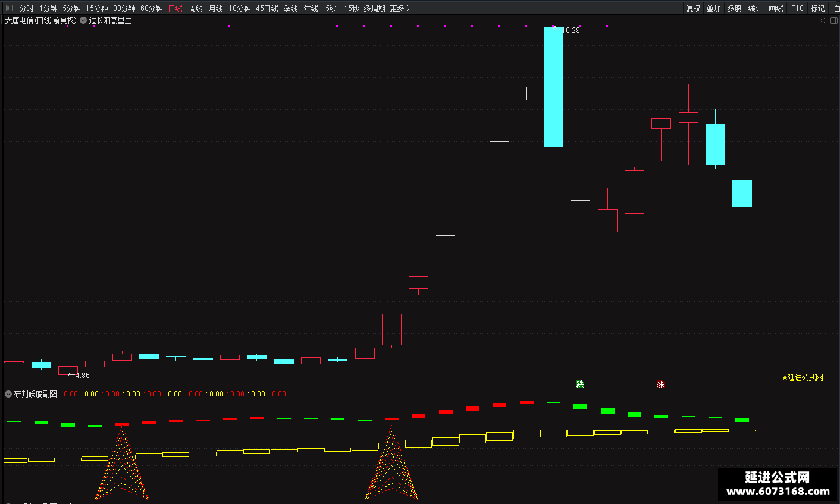Screen dimensions: 840x504
Task: Click the 4.86 low price label
Action: tap(83, 376)
